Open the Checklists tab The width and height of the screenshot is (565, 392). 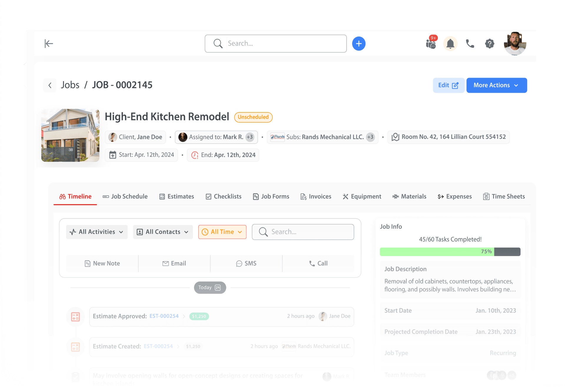click(x=224, y=197)
